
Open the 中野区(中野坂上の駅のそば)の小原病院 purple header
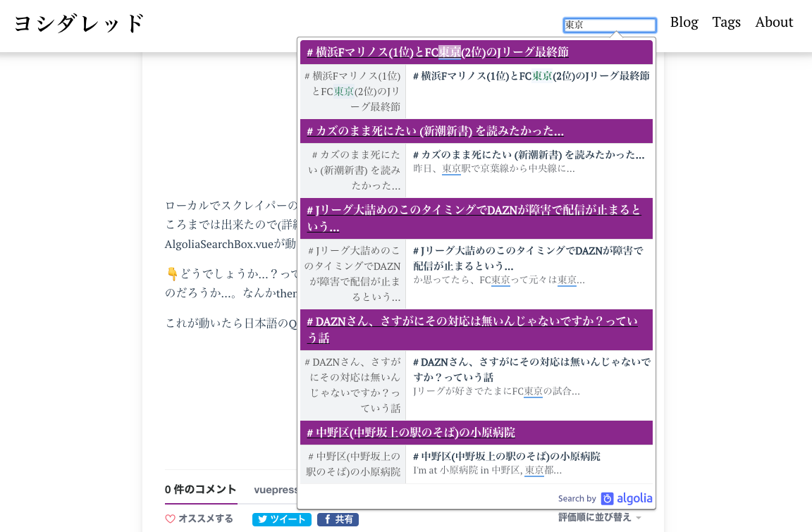pos(476,433)
